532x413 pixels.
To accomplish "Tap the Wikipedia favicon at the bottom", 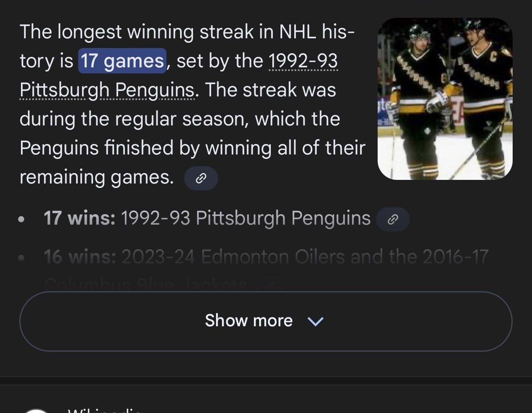I will click(x=36, y=411).
